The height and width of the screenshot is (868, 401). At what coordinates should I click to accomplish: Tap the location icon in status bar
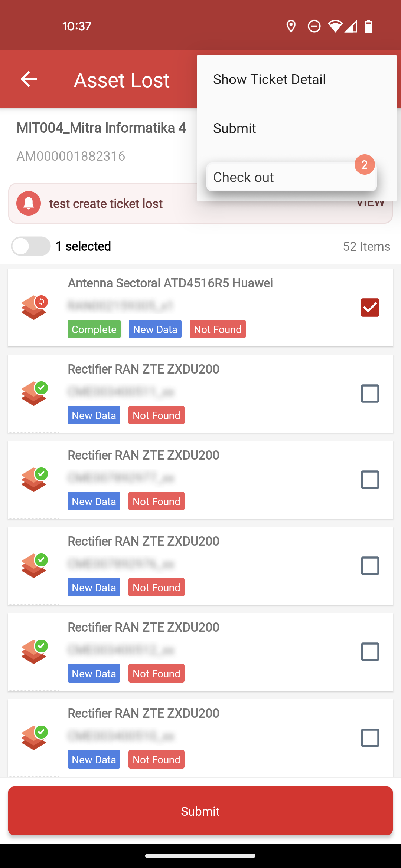point(291,26)
